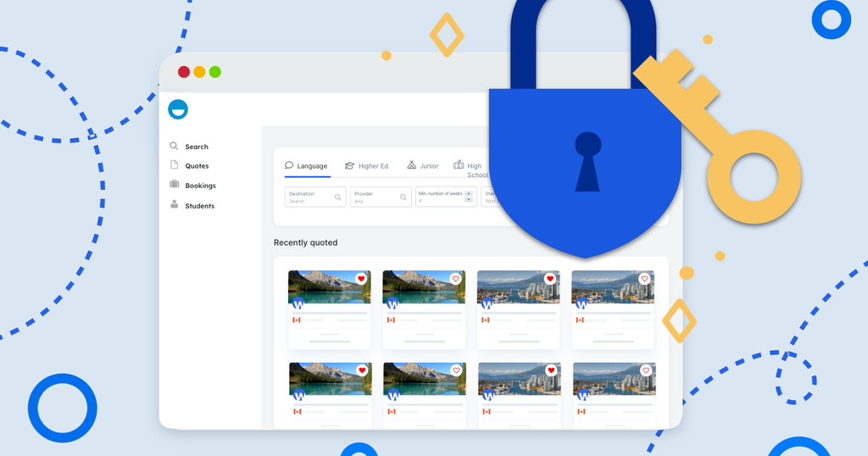
Task: Switch to the High School tab
Action: pos(471,170)
